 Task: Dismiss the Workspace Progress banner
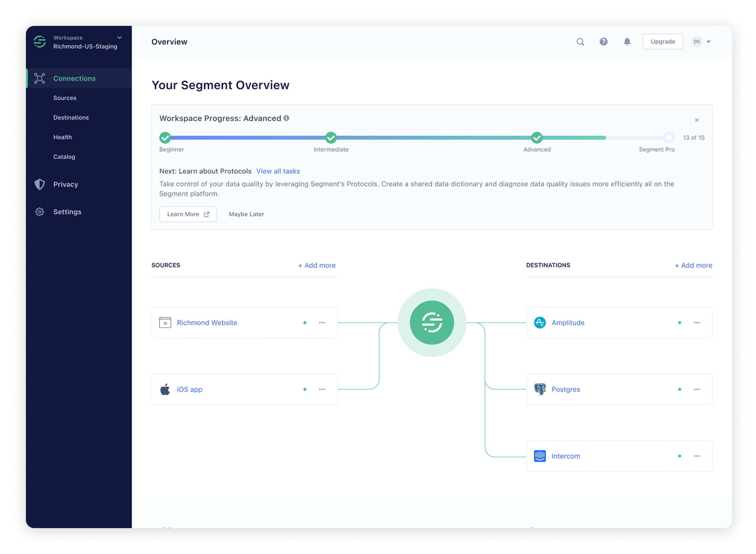(697, 120)
